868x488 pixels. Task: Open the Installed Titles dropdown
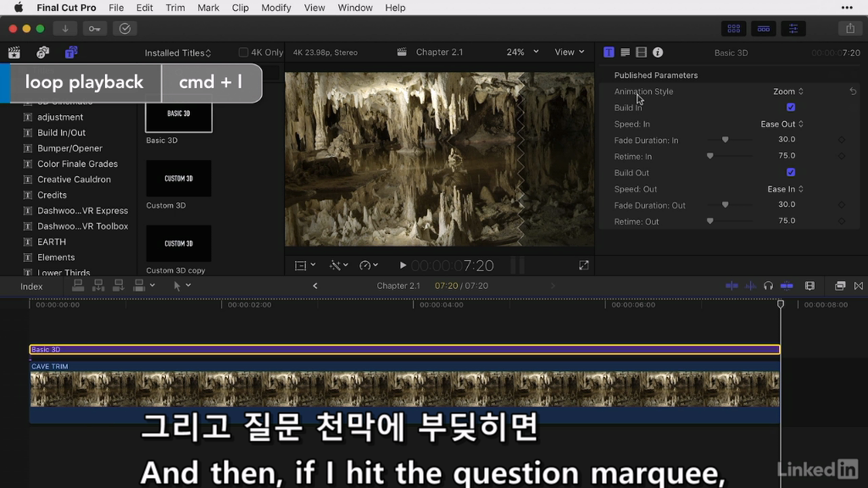tap(178, 53)
